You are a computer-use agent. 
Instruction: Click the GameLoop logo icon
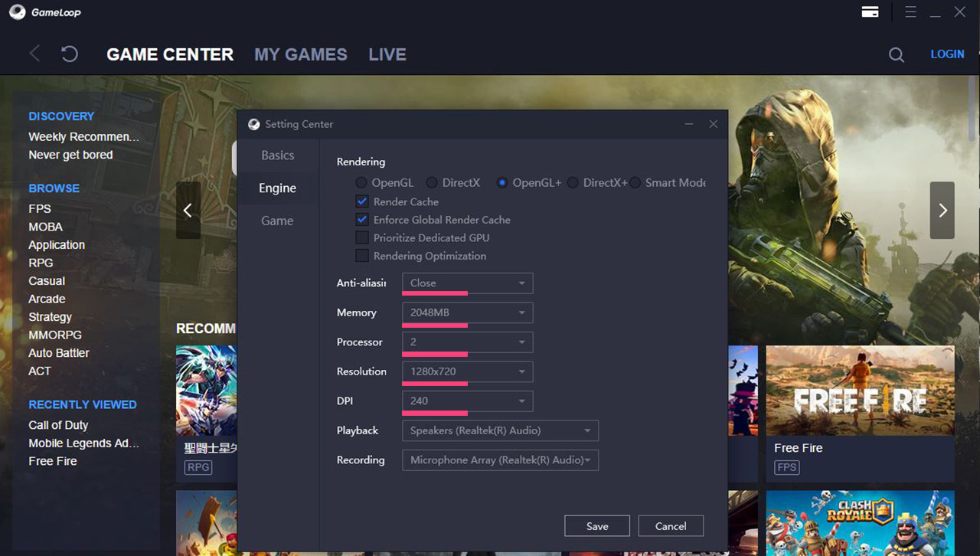click(17, 12)
